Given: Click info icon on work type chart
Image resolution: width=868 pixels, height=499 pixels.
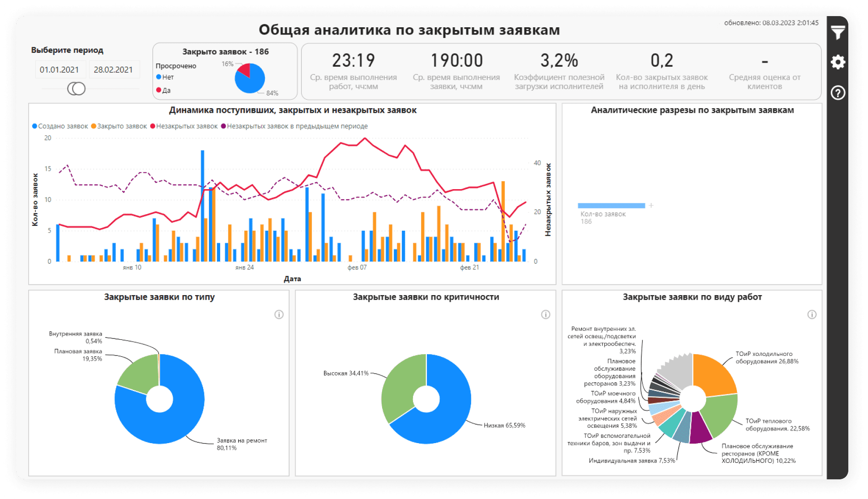Looking at the screenshot, I should pos(812,315).
